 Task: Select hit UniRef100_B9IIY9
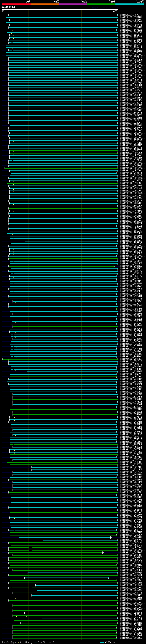point(131,35)
